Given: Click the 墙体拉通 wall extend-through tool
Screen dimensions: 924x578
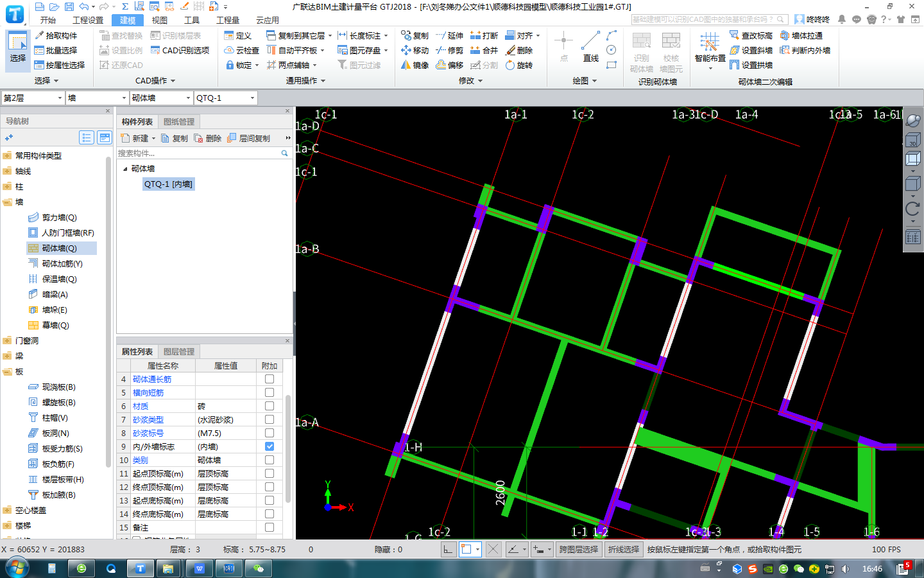Looking at the screenshot, I should click(801, 35).
